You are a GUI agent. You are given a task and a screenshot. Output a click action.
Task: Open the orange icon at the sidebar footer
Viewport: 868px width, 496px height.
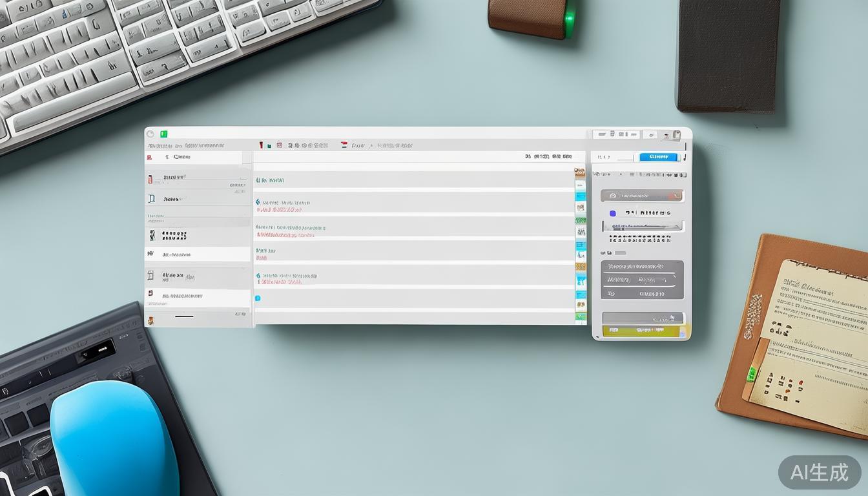click(x=150, y=320)
